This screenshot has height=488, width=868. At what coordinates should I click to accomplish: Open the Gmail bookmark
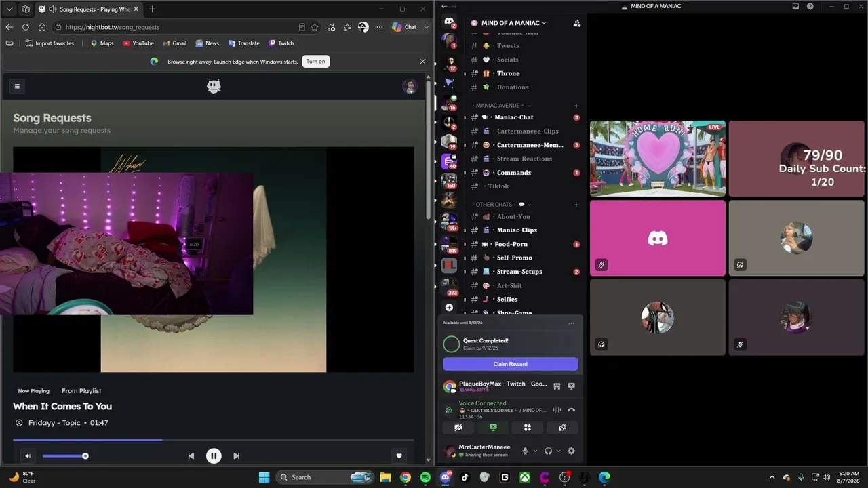click(x=174, y=43)
